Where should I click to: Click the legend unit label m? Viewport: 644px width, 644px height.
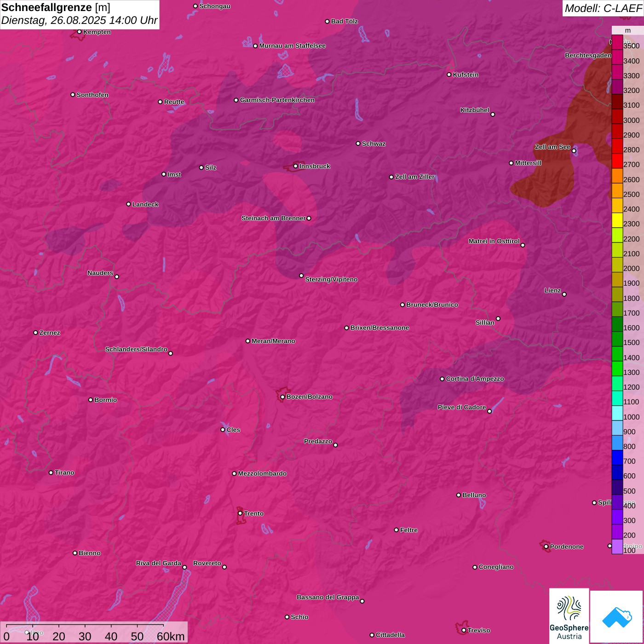(x=628, y=30)
